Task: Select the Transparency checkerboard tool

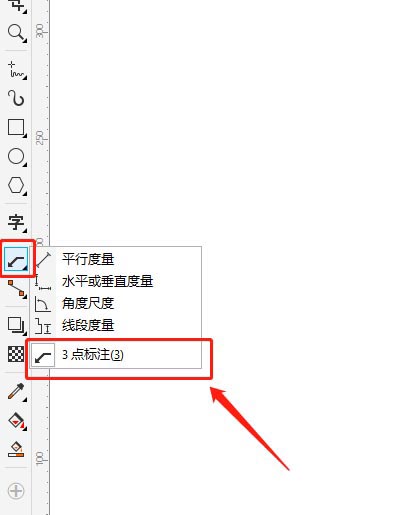Action: (x=16, y=354)
